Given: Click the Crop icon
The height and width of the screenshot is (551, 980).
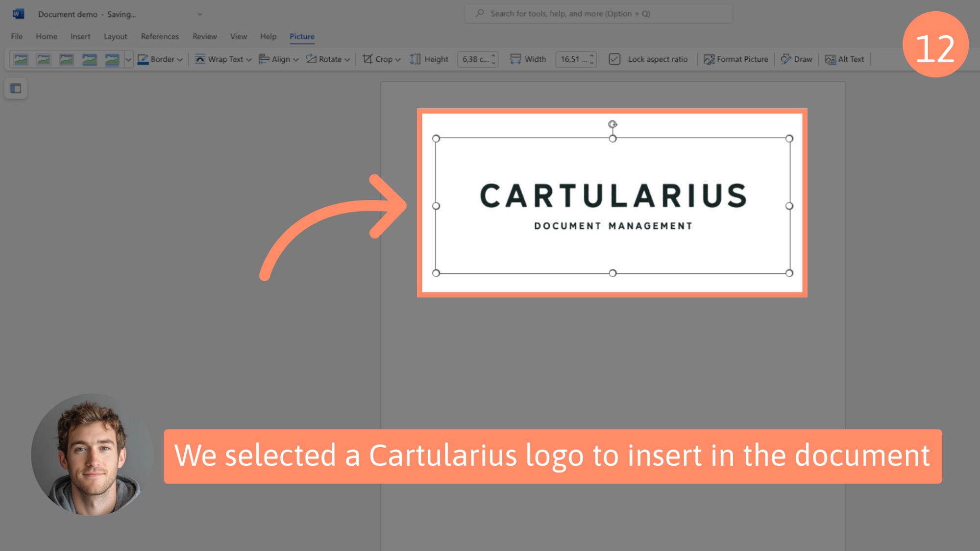Looking at the screenshot, I should point(367,59).
